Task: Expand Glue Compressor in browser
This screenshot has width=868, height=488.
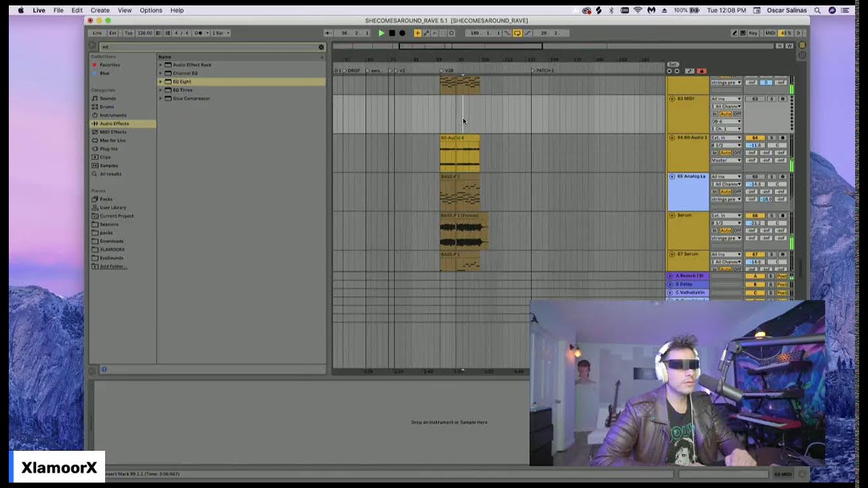Action: point(161,98)
